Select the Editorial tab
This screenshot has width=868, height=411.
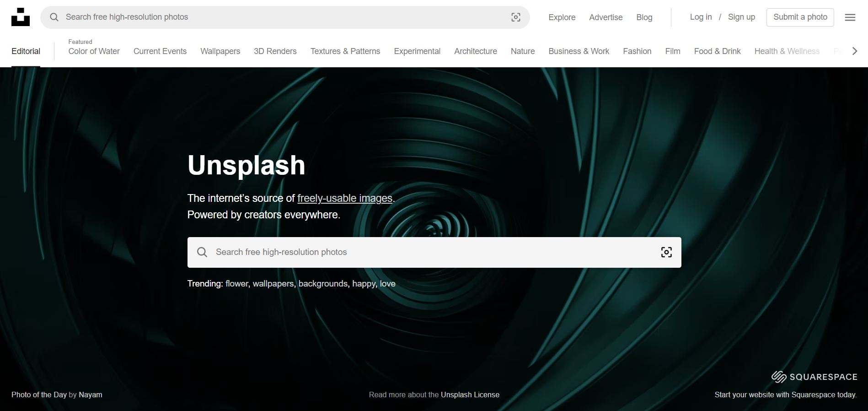[26, 51]
